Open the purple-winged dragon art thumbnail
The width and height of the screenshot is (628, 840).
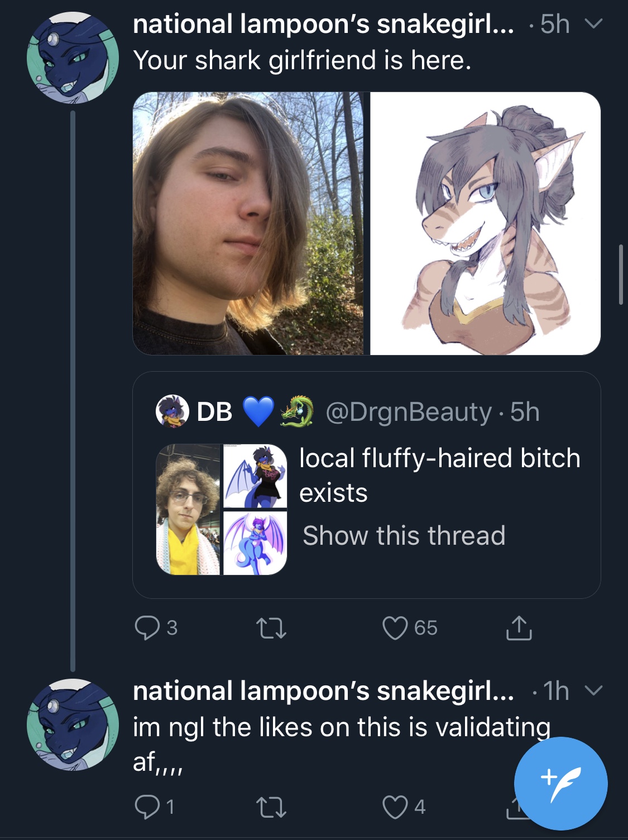[255, 543]
